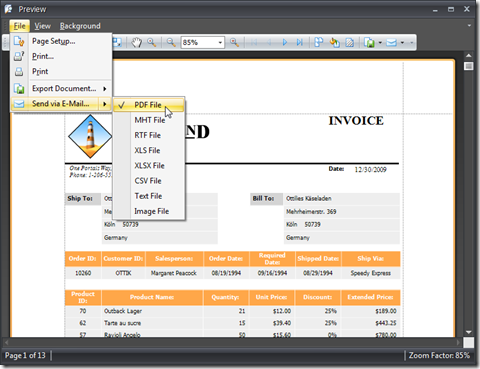The width and height of the screenshot is (480, 369).
Task: Open the toolbar options overflow arrow
Action: point(412,43)
